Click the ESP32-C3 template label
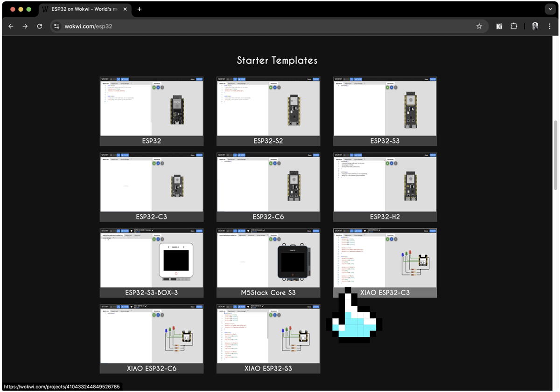The image size is (560, 392). point(152,217)
